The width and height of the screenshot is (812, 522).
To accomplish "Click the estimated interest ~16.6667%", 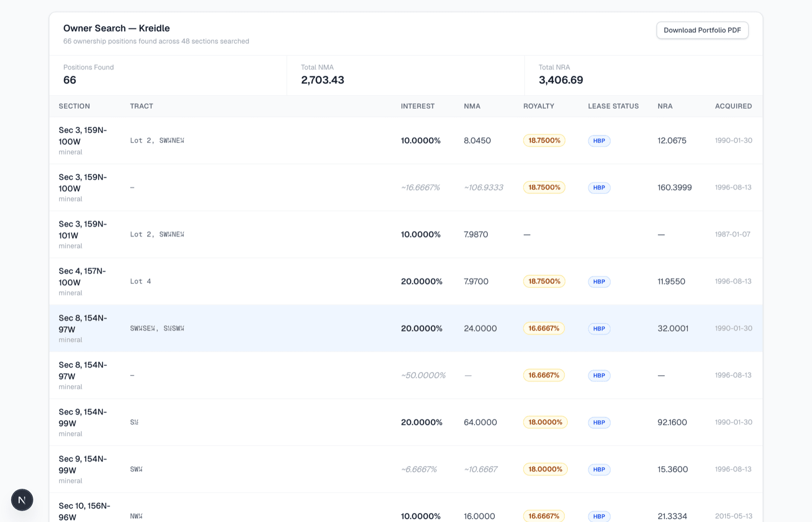I will tap(420, 187).
